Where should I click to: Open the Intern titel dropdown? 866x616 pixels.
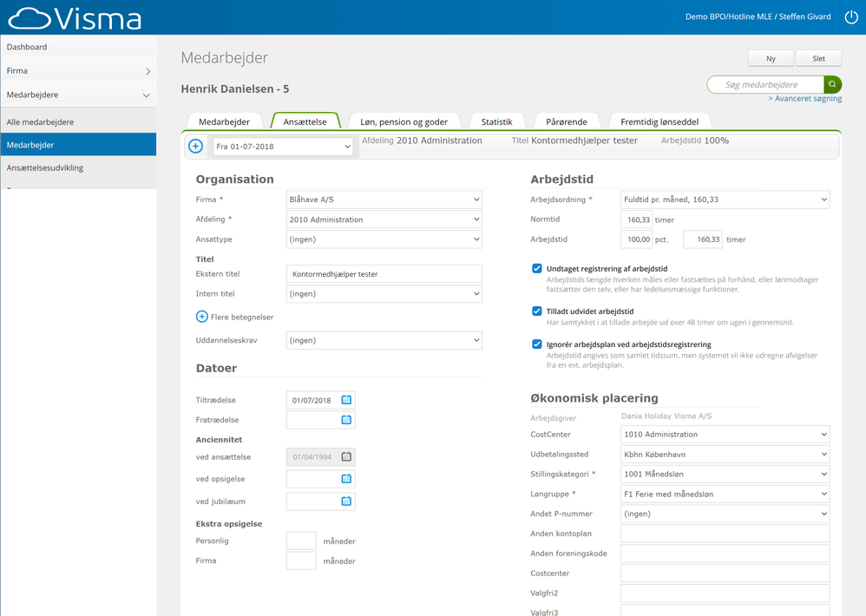[x=384, y=293]
